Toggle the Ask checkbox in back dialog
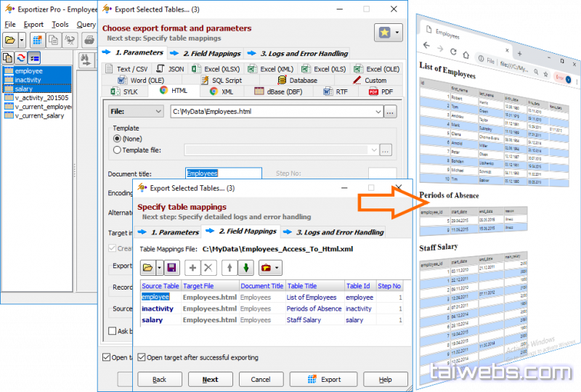581x392 pixels. (113, 331)
